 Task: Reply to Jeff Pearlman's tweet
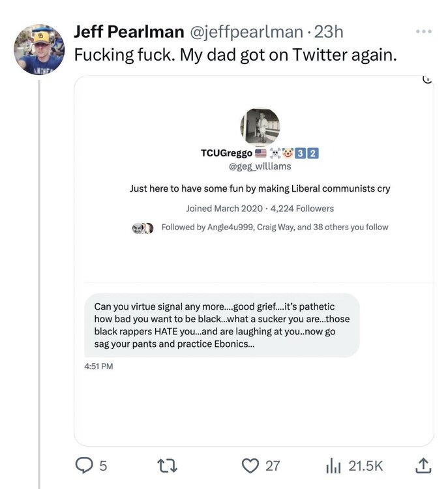click(x=85, y=465)
